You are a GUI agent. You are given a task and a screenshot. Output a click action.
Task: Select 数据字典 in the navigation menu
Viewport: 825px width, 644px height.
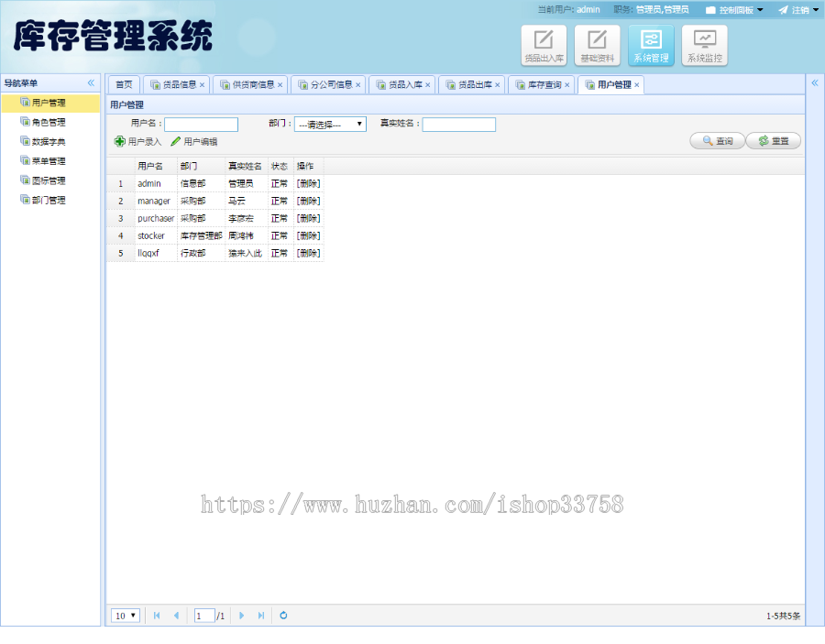point(47,141)
